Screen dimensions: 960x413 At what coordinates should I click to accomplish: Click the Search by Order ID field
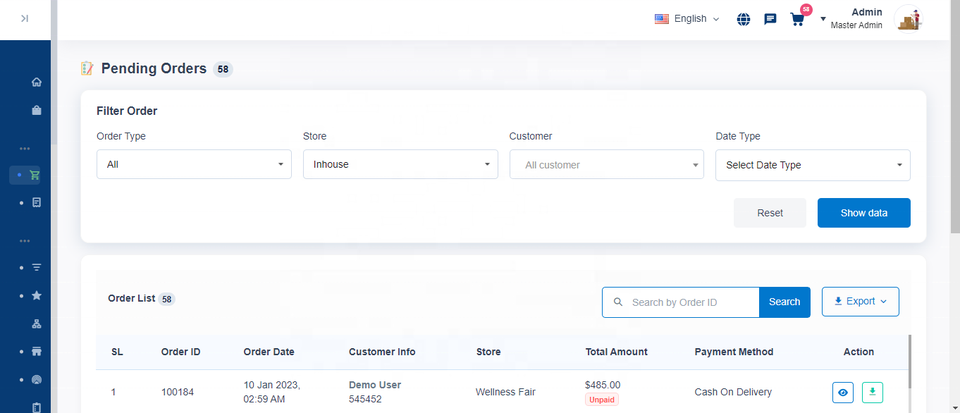692,302
